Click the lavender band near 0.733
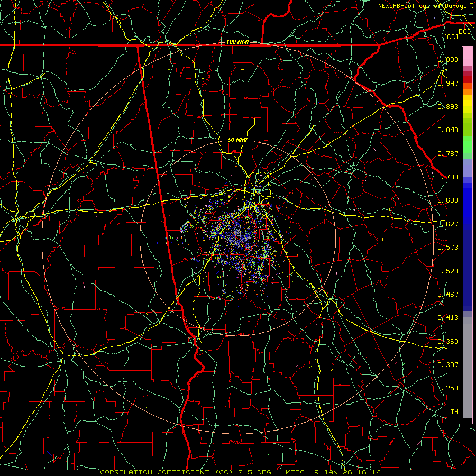 pyautogui.click(x=467, y=168)
